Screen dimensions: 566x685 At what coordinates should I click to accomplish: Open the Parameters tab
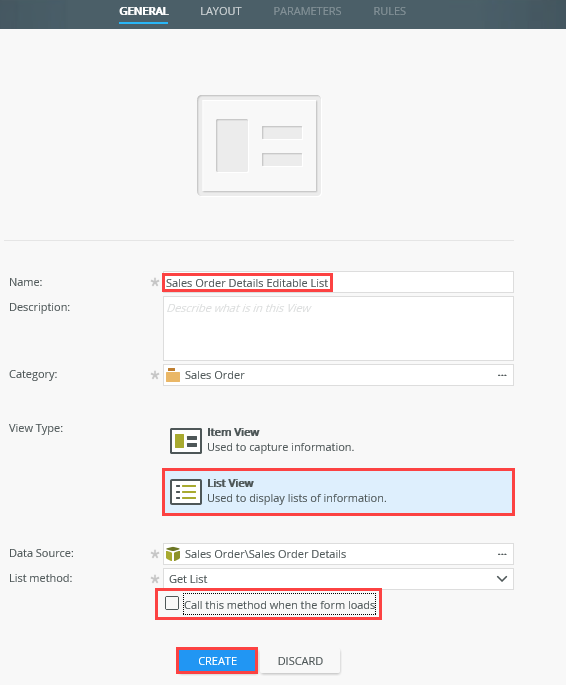coord(307,11)
